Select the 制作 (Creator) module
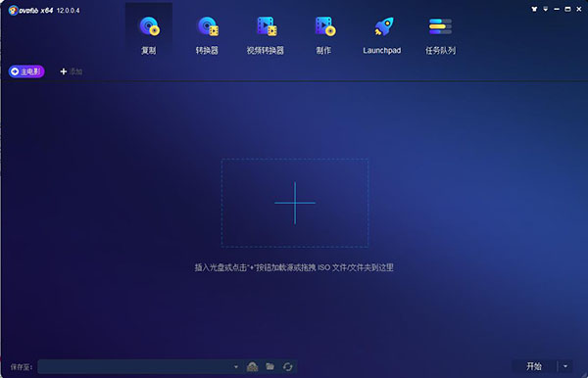Screen dimensions: 588x378 (x=323, y=35)
